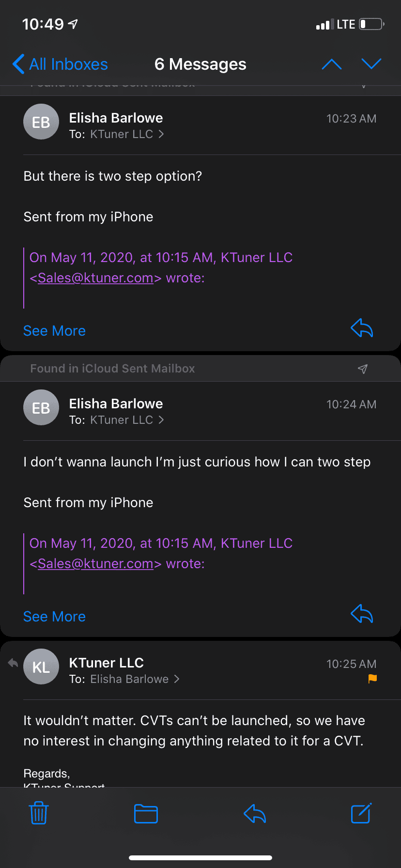Compose a new message
Screen dimensions: 401x868
(x=361, y=813)
